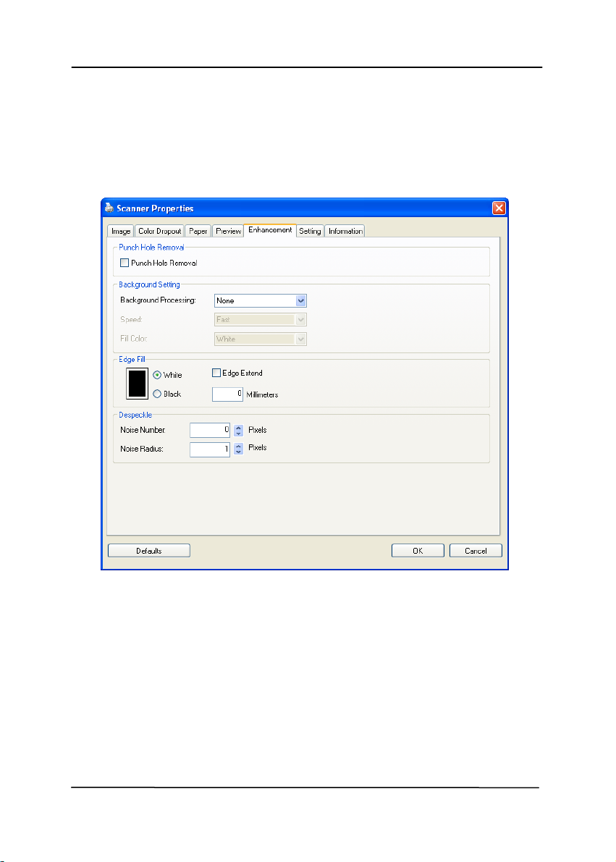Screen dimensions: 616x862
Task: Select the Black edge fill option
Action: point(157,394)
